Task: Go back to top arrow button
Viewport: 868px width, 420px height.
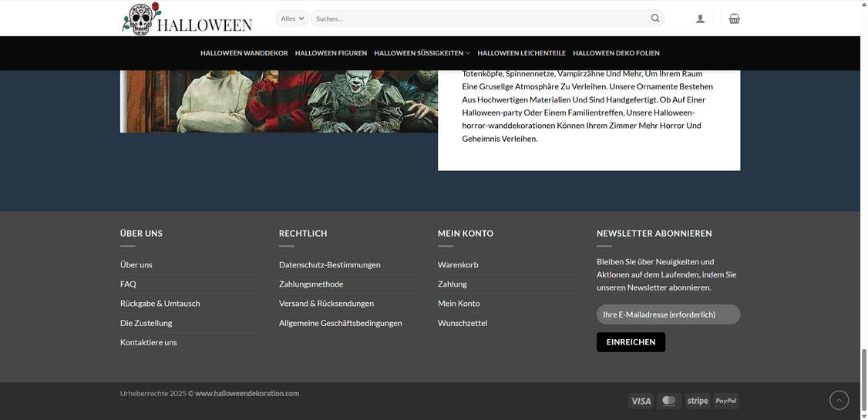Action: pyautogui.click(x=839, y=400)
